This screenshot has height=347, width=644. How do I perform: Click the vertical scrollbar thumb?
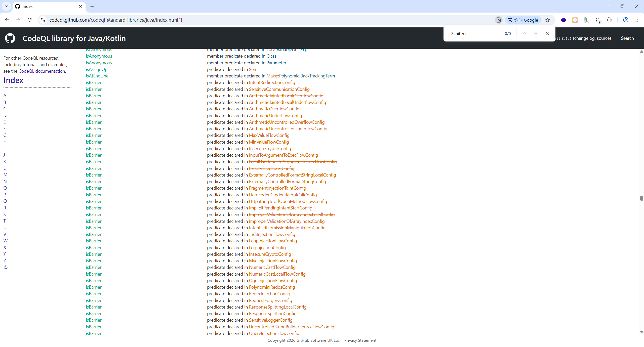[641, 198]
